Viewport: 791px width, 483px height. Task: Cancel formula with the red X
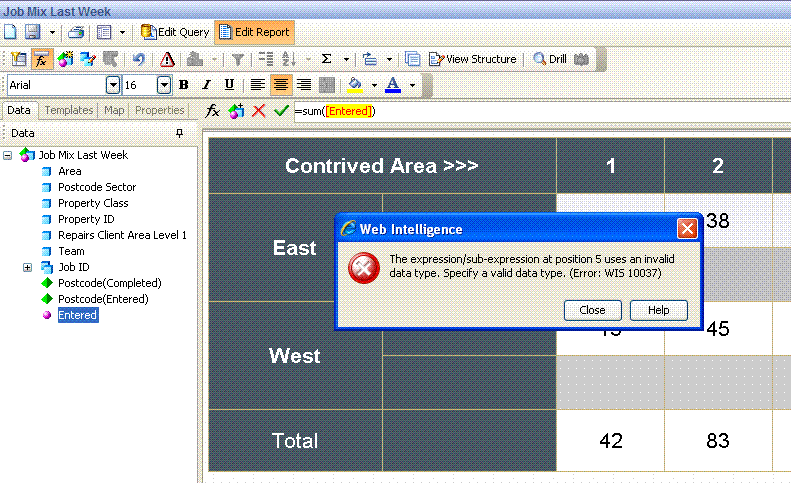[x=259, y=111]
